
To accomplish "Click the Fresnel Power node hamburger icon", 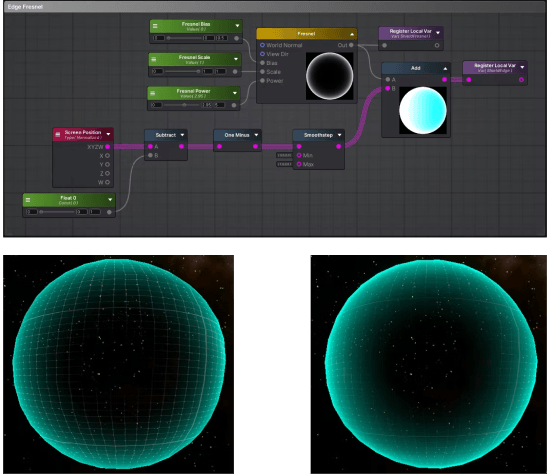I will [153, 93].
